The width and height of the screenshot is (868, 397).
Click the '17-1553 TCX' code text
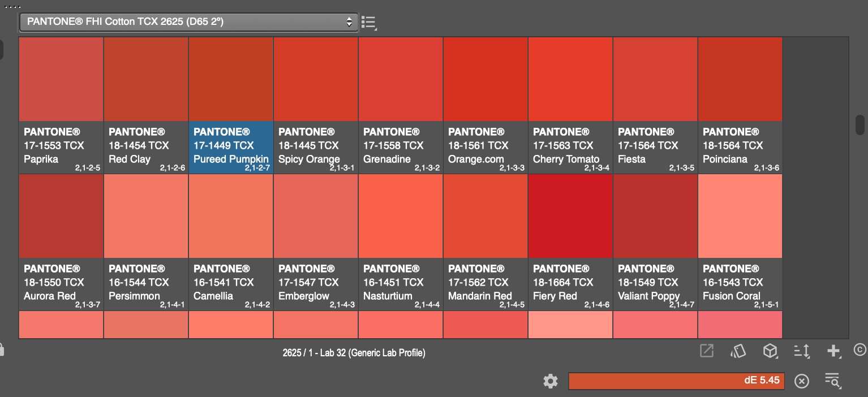click(x=54, y=145)
